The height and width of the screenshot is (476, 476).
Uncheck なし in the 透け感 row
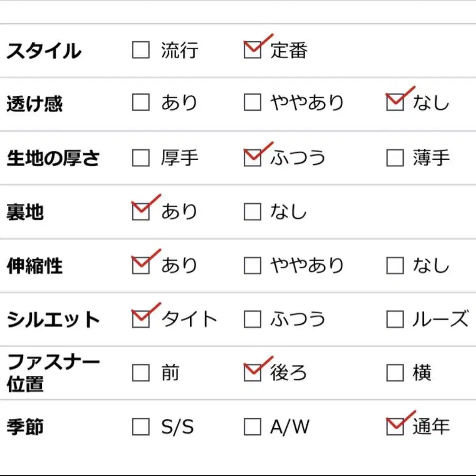click(395, 102)
